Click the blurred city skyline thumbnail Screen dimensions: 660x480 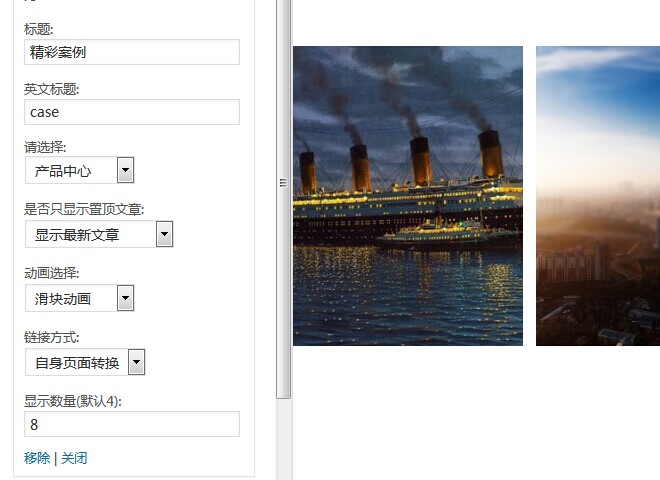pyautogui.click(x=598, y=196)
